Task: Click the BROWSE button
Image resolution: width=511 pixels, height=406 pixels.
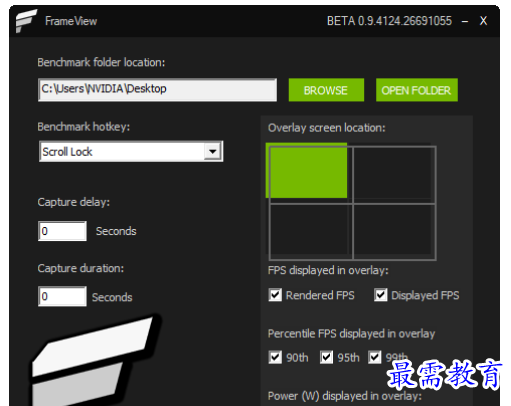Action: pos(326,90)
